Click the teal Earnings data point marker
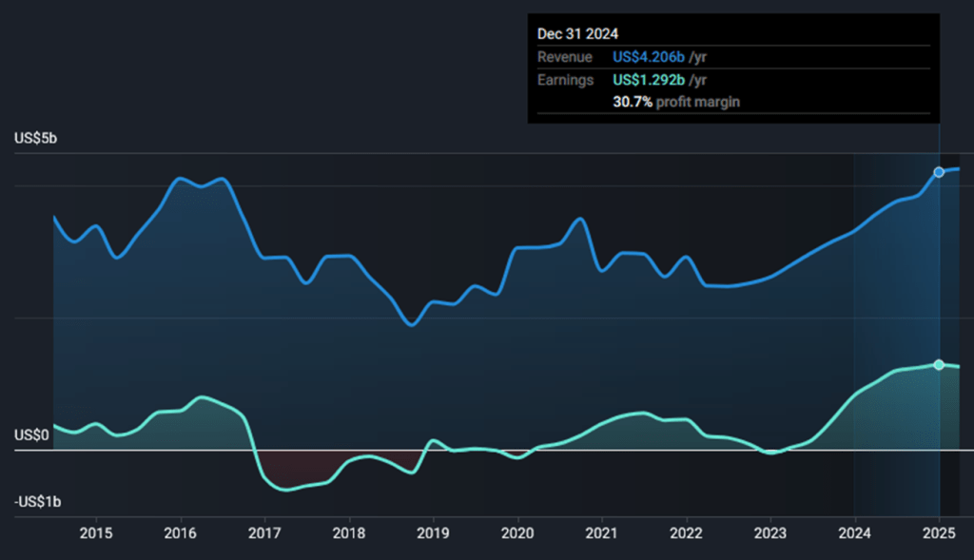The height and width of the screenshot is (560, 974). [x=940, y=363]
